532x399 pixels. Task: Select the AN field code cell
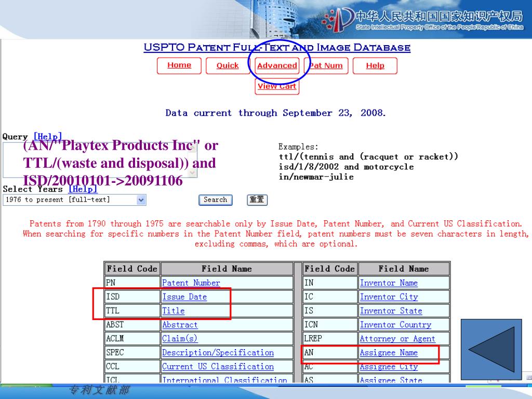tap(330, 353)
